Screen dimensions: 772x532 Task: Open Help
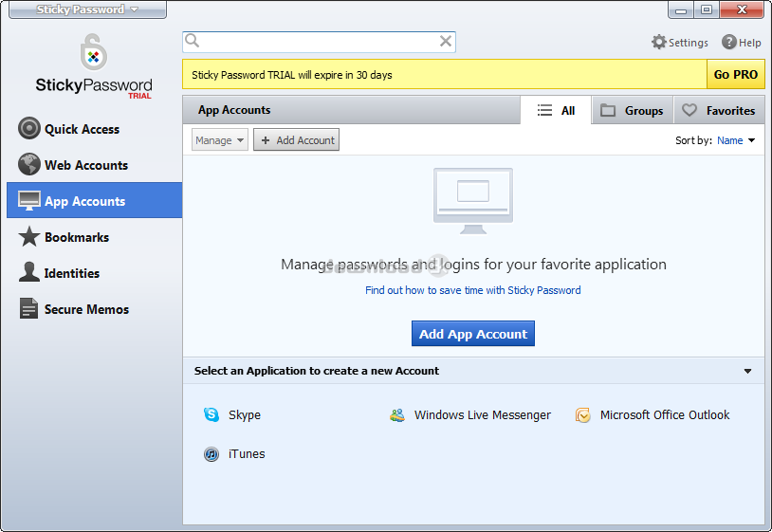point(742,43)
